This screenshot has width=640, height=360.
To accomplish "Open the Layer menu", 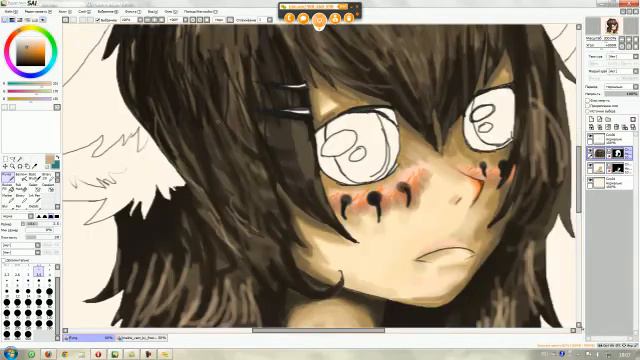I will (84, 12).
